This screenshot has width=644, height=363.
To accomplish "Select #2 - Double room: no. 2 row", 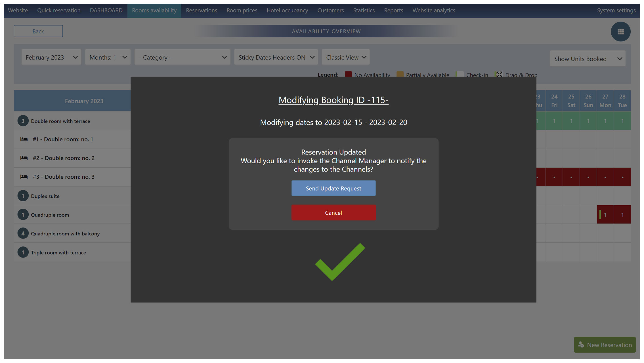I will pyautogui.click(x=72, y=158).
